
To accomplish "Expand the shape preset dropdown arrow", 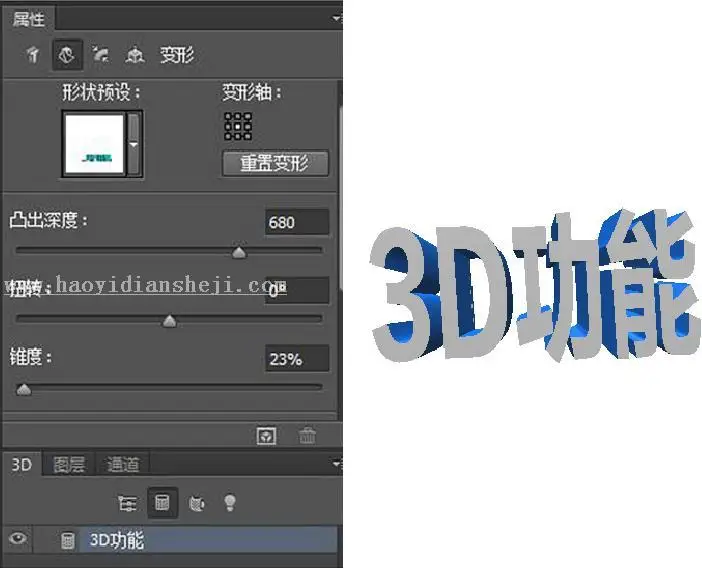I will point(133,144).
